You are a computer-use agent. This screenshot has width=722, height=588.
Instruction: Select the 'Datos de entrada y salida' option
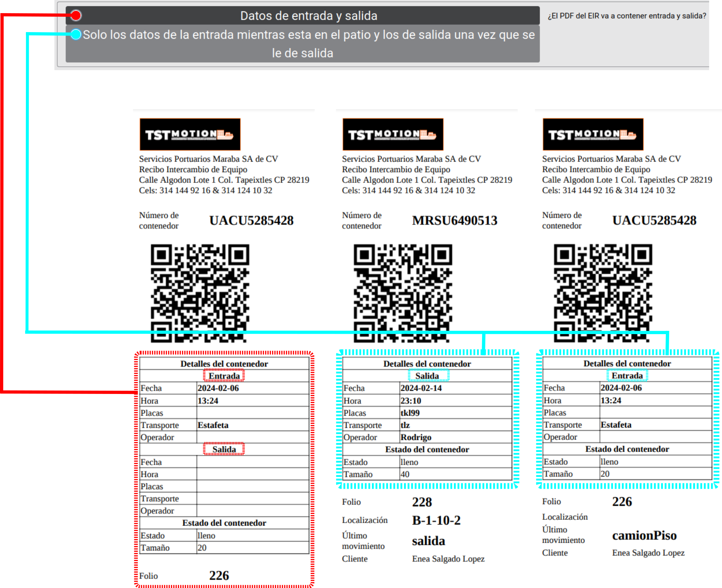point(308,16)
